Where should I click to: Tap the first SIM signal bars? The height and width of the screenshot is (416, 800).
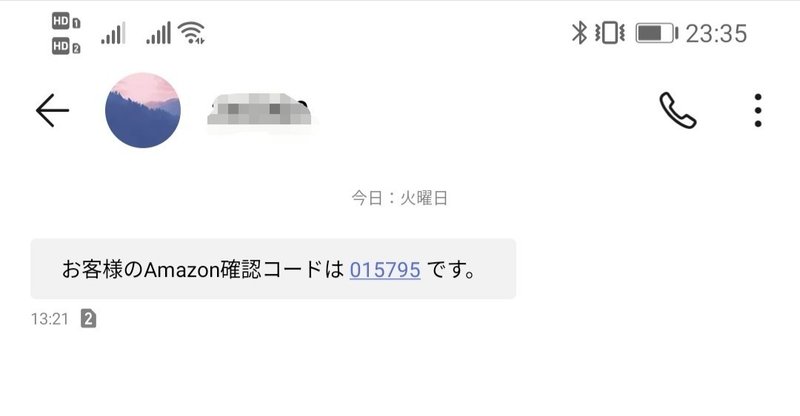(x=113, y=33)
